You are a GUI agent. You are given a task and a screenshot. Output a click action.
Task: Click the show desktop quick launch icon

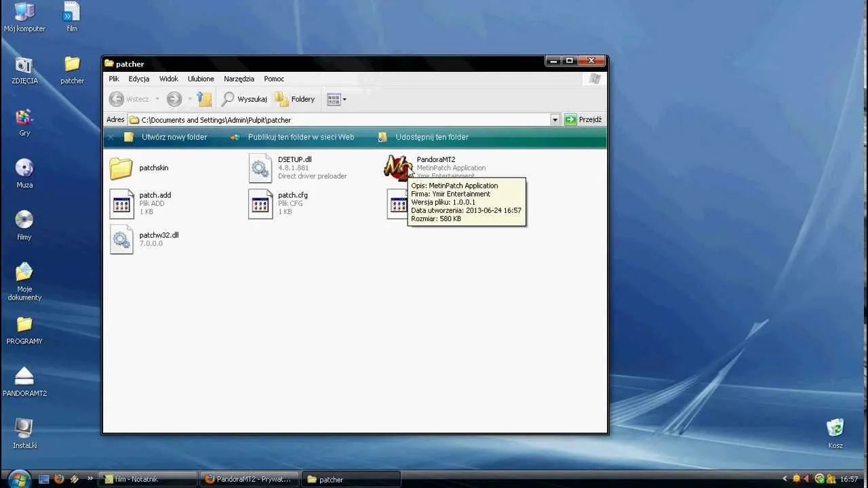point(44,479)
